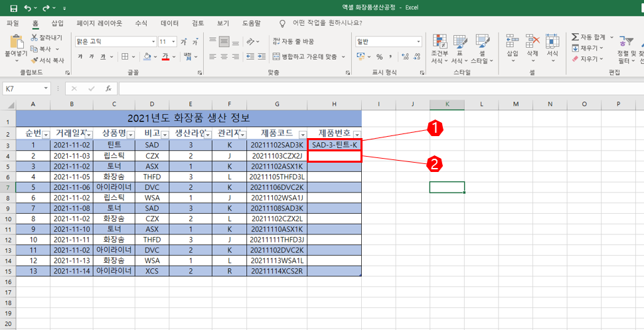Click the decrease indent icon
This screenshot has height=330, width=644.
point(250,56)
